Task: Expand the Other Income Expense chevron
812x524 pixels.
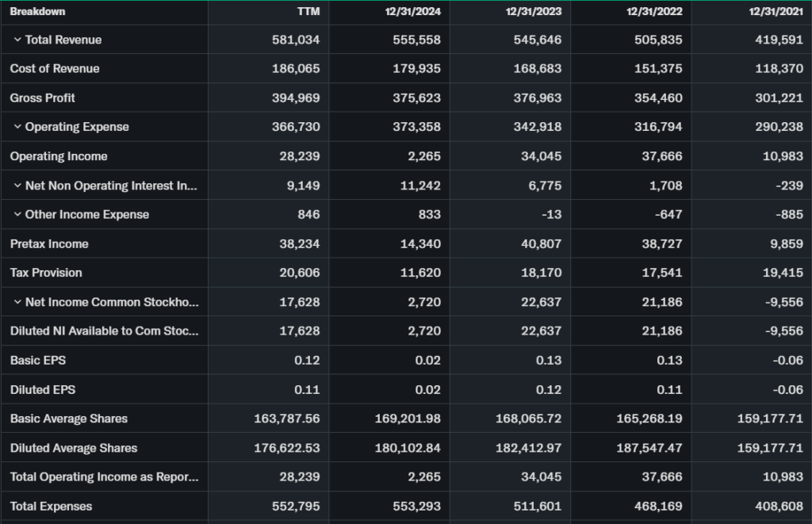Action: coord(17,215)
